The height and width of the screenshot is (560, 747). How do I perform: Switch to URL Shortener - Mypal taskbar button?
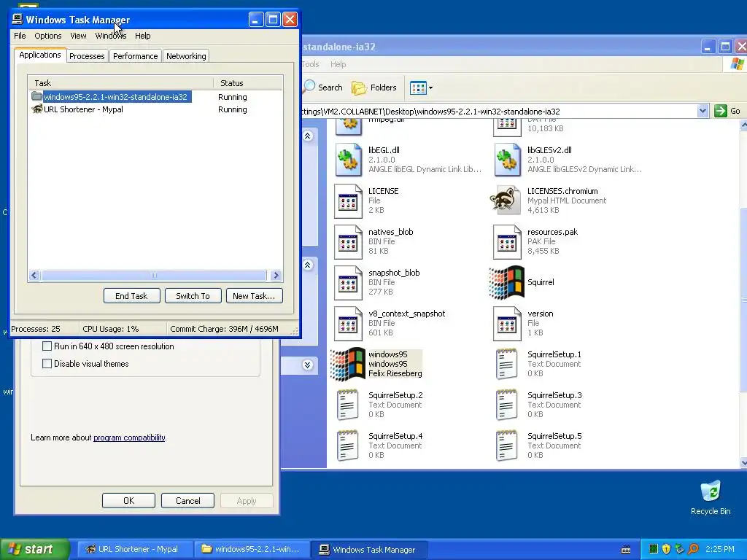135,549
